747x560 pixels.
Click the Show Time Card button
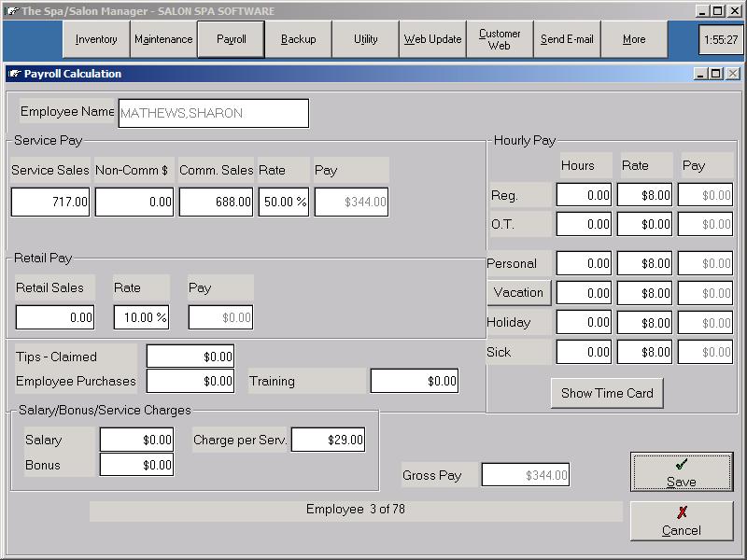click(x=607, y=393)
